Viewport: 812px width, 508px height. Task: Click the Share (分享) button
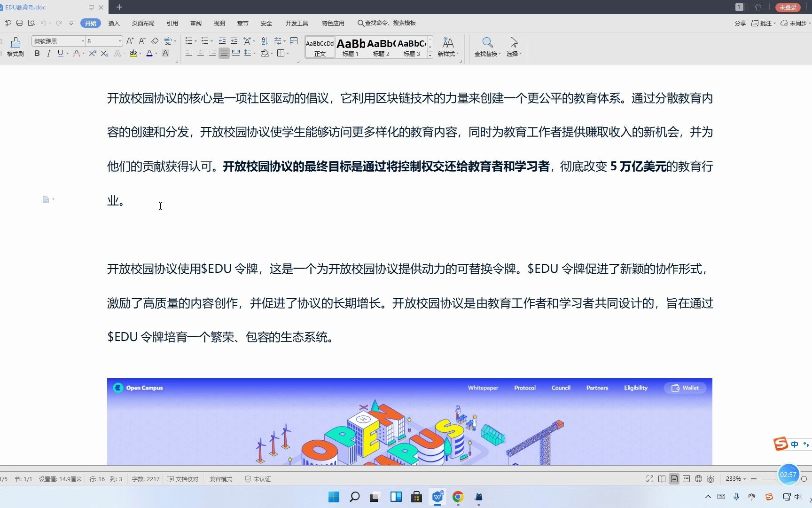741,23
